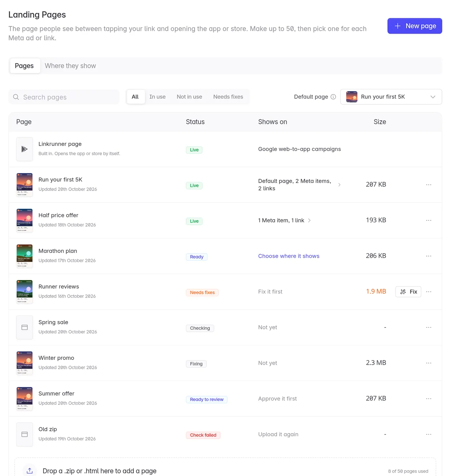Open more options for Spring sale
The image size is (451, 476).
coord(428,327)
